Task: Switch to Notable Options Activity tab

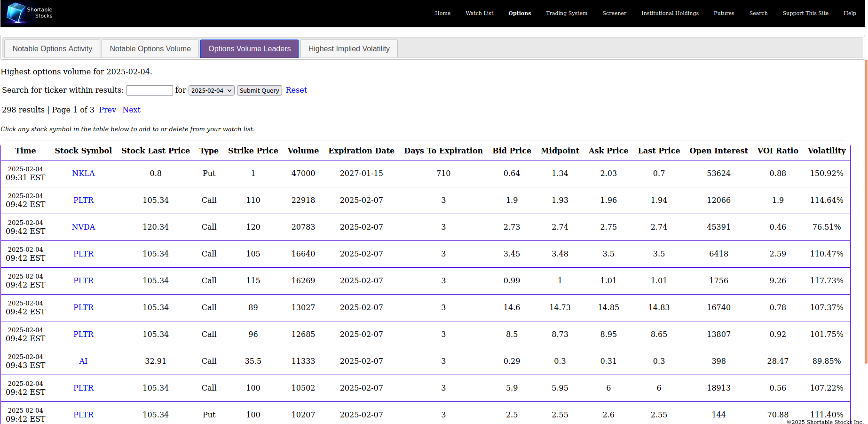Action: pos(52,49)
